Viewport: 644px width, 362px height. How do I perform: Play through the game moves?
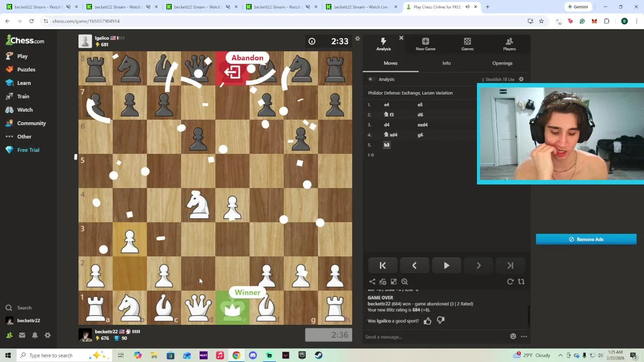446,265
